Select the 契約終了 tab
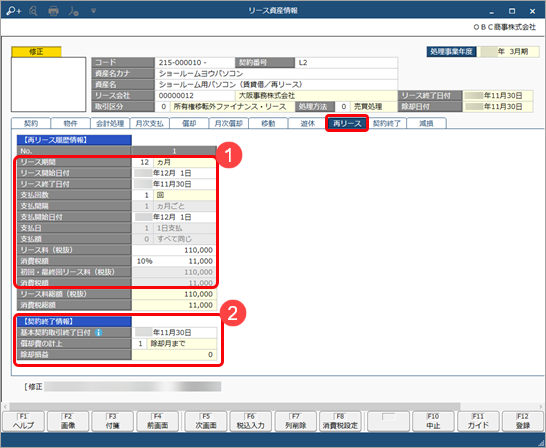The image size is (546, 448). (x=387, y=123)
